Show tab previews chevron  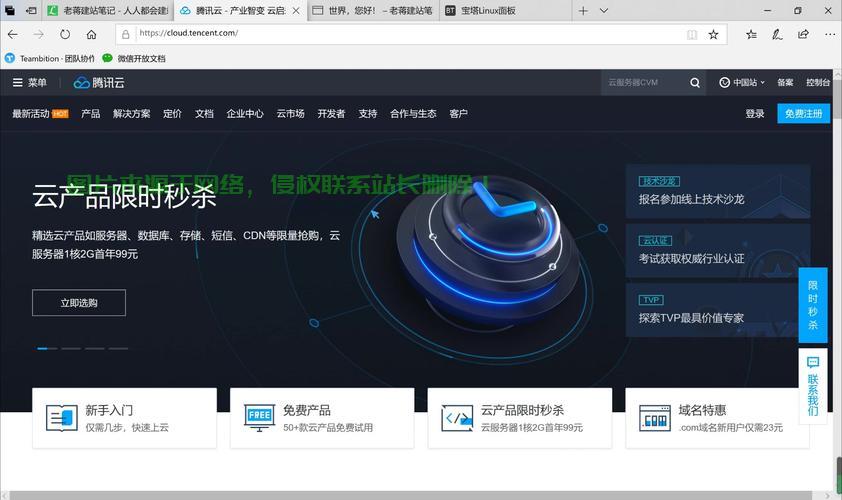[x=604, y=10]
